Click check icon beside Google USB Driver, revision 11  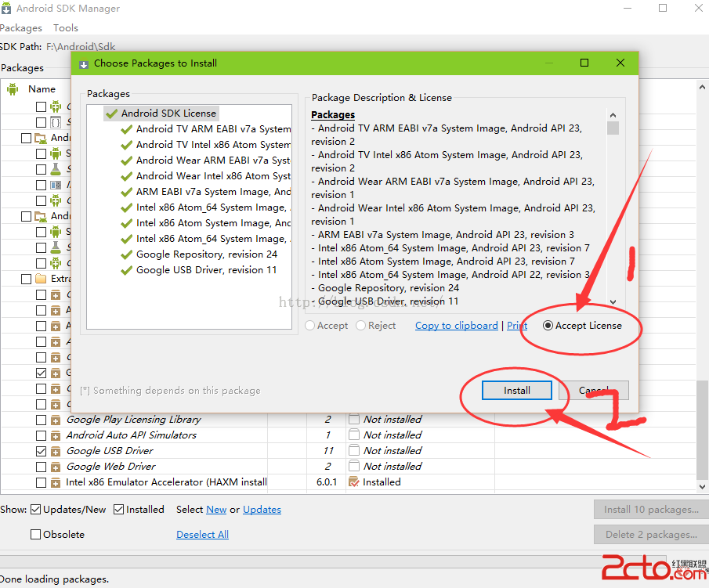[x=127, y=271]
